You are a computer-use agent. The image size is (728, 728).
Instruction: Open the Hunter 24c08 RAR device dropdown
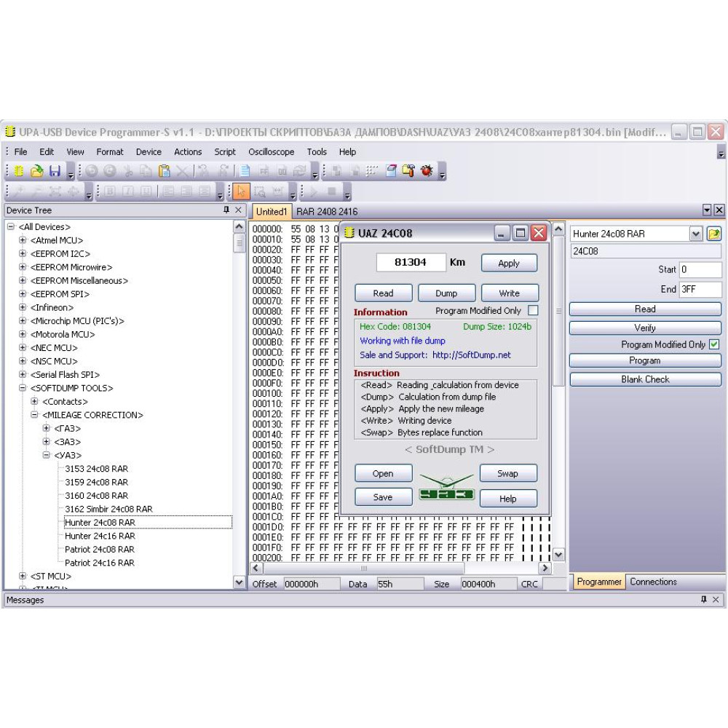click(695, 234)
